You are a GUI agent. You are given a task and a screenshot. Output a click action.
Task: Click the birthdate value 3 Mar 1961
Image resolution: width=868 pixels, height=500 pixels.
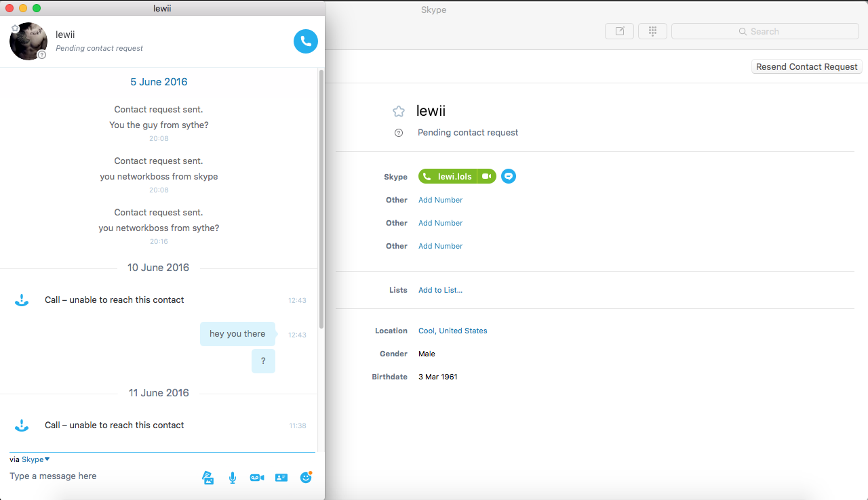point(438,377)
